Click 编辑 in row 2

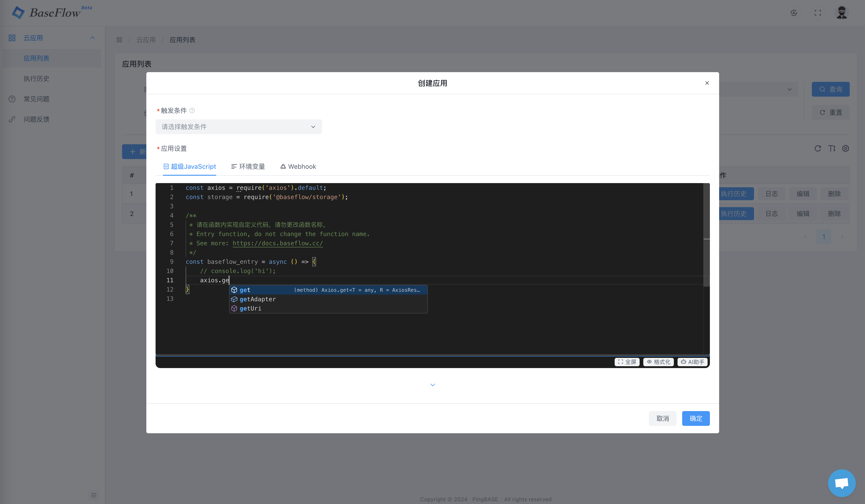click(803, 214)
